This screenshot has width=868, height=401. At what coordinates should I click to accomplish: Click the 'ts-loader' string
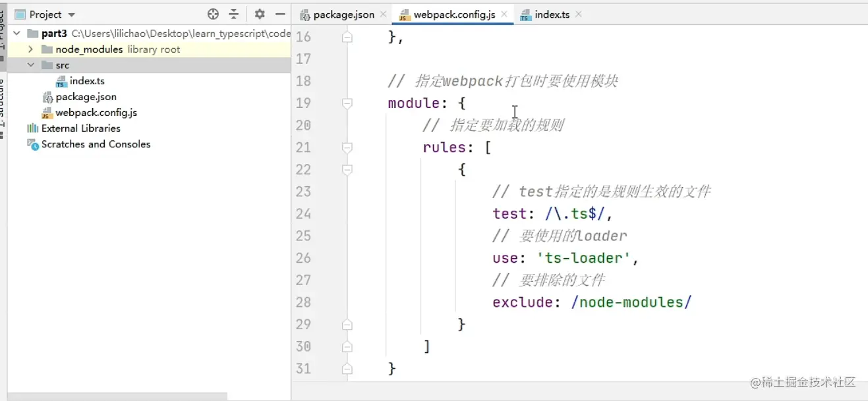(584, 258)
